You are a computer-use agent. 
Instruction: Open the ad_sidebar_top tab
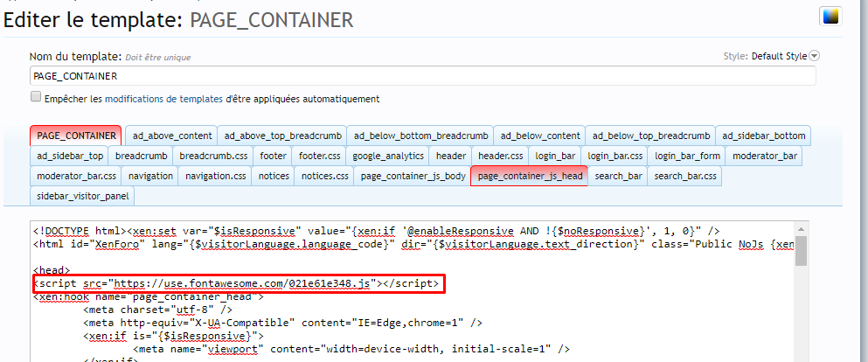click(x=69, y=157)
